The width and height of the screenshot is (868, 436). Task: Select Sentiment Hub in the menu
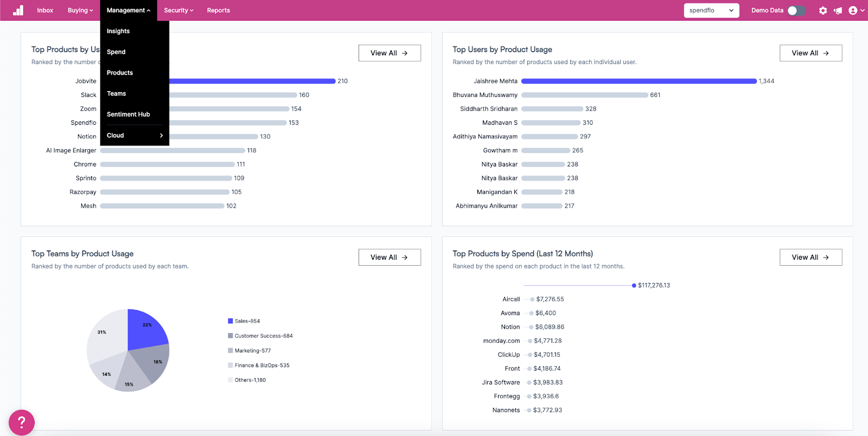(129, 114)
